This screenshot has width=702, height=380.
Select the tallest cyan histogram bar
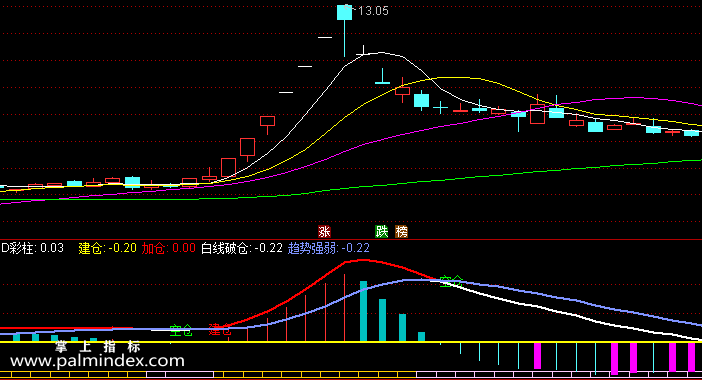(364, 311)
